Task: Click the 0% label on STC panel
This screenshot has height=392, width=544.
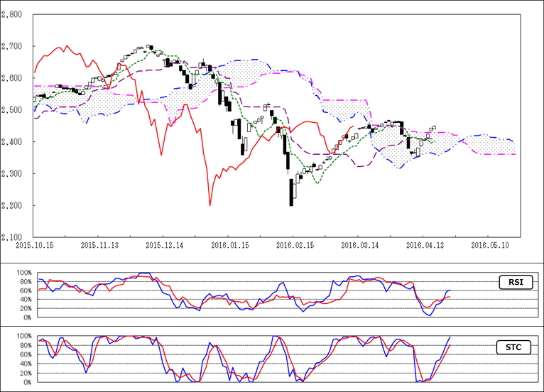Action: pos(28,382)
